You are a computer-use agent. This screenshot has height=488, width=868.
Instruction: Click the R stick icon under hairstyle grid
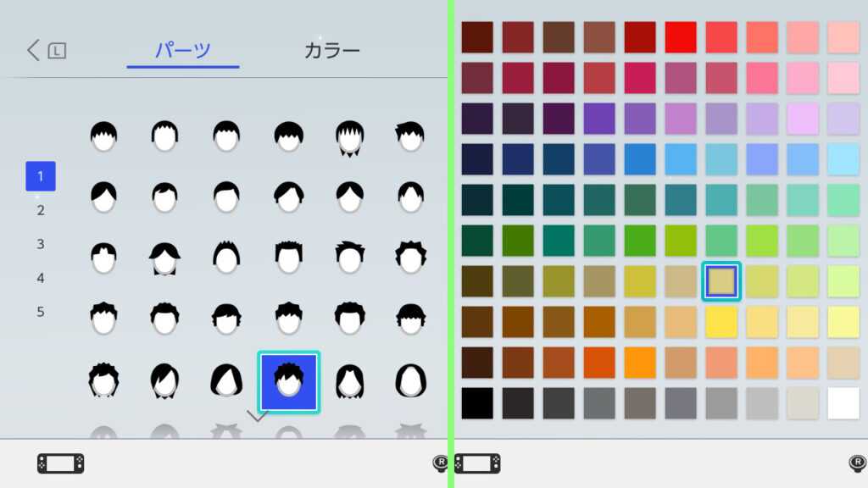coord(441,463)
